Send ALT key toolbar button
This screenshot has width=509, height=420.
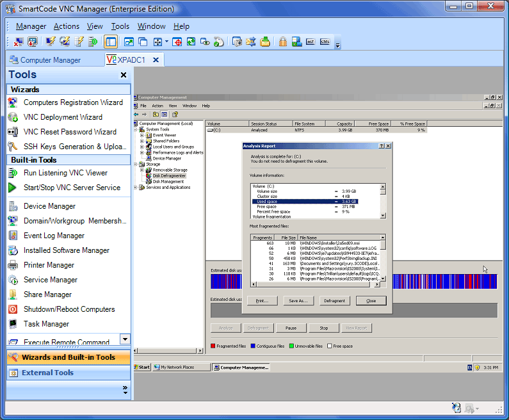pos(311,42)
